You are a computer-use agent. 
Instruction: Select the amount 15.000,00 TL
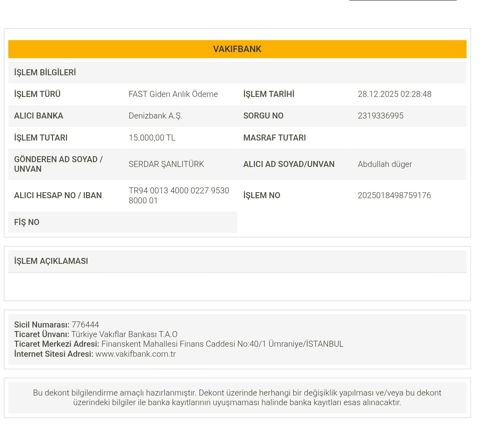point(152,138)
